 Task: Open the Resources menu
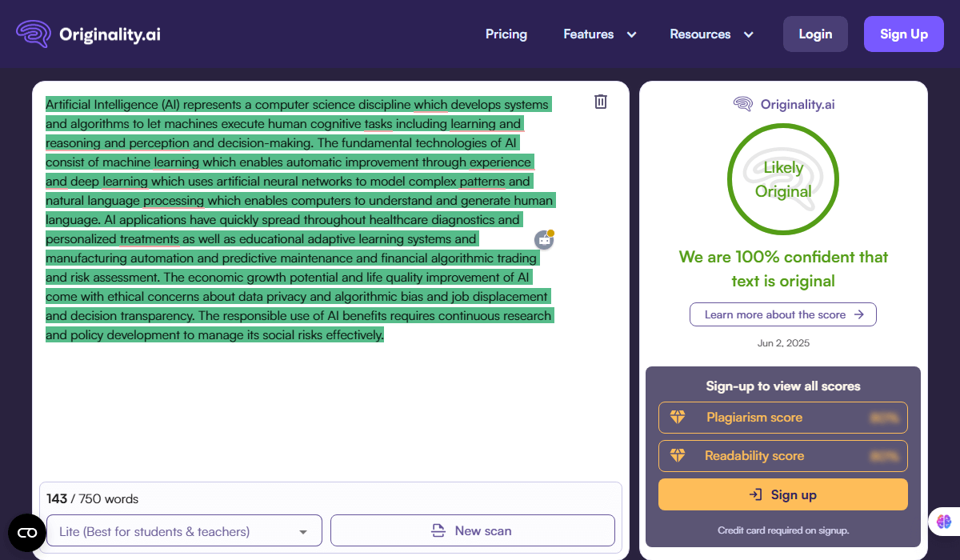700,34
